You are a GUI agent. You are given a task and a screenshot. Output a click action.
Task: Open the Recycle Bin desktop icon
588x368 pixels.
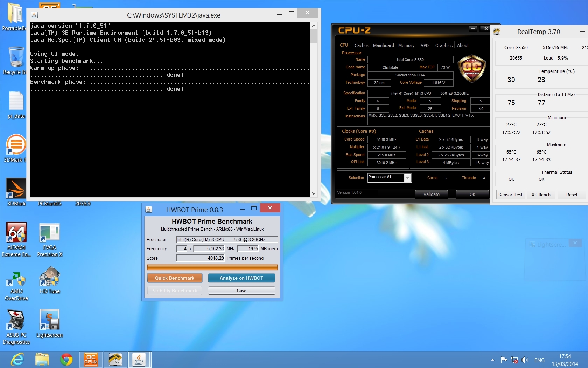(x=16, y=60)
